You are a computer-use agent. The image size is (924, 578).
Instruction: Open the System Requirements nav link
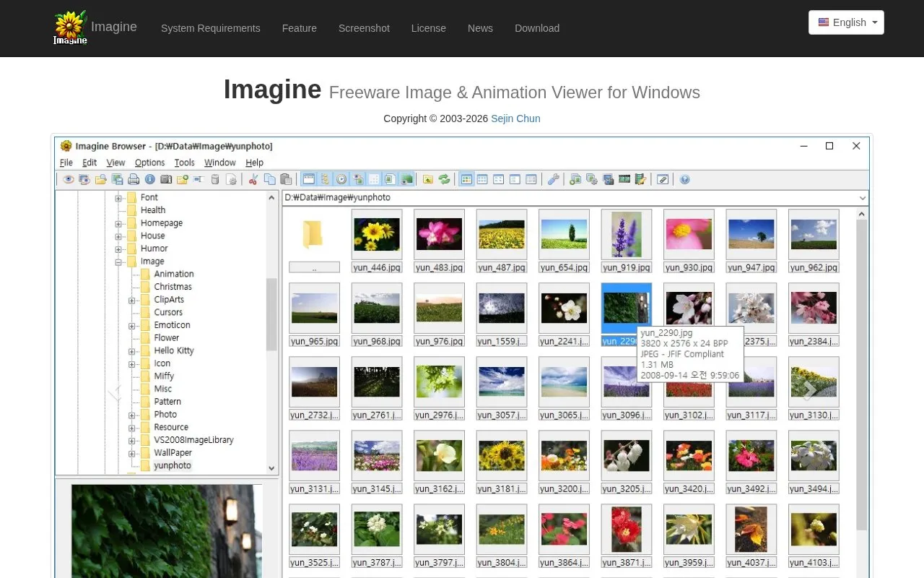point(211,28)
